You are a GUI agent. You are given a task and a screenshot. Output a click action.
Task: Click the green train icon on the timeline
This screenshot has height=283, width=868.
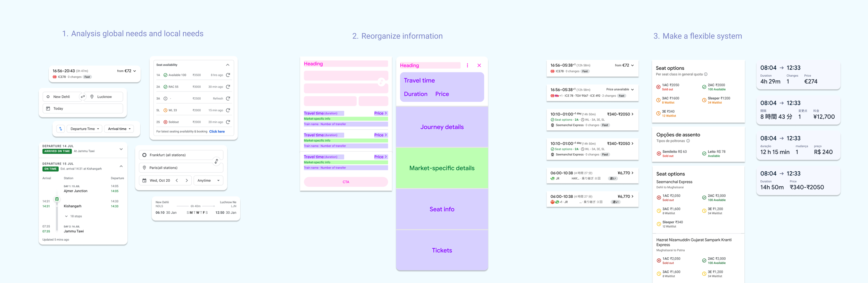(x=57, y=199)
